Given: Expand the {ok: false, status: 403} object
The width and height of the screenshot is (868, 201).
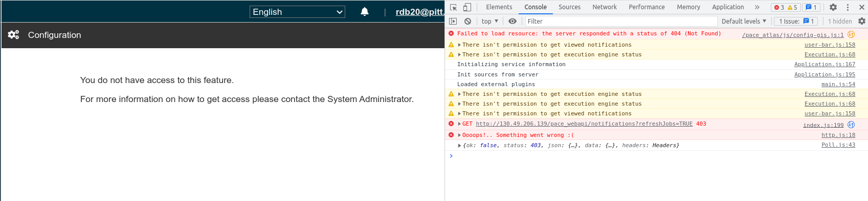Looking at the screenshot, I should [459, 146].
